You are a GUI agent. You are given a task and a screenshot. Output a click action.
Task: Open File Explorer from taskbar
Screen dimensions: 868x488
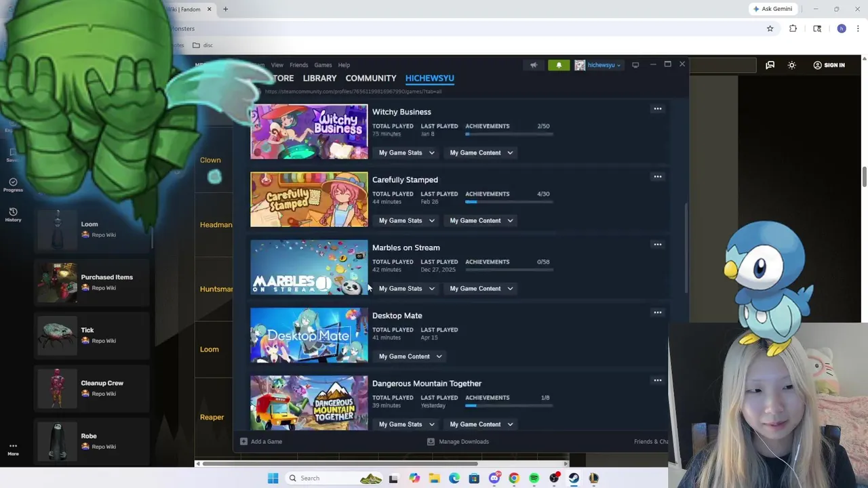[x=434, y=478]
